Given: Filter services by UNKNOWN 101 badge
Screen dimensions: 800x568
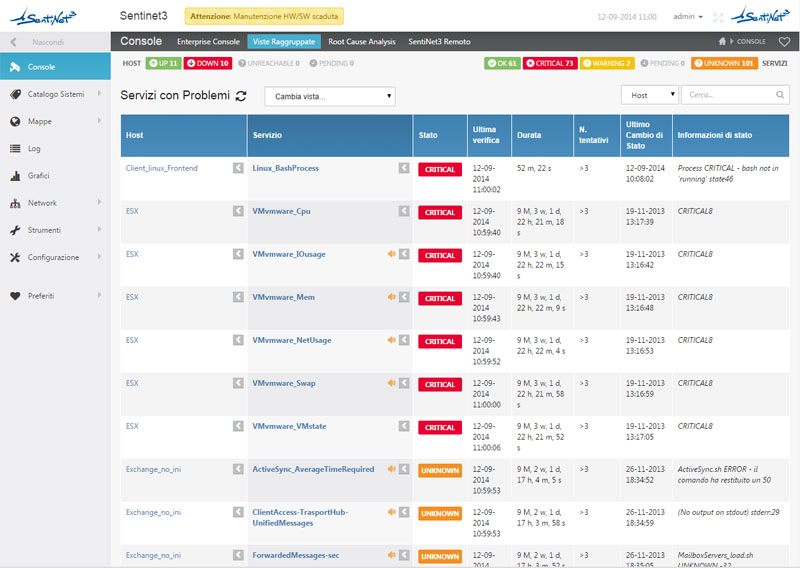Looking at the screenshot, I should (x=724, y=63).
